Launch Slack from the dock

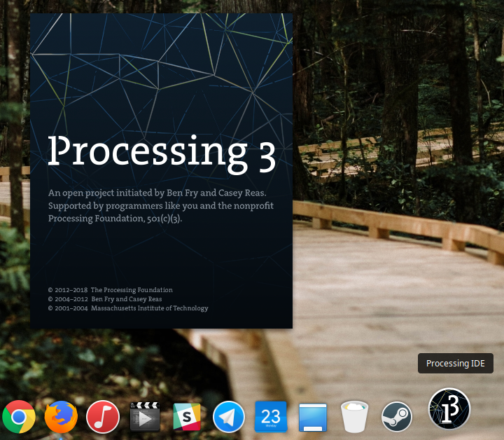[187, 417]
